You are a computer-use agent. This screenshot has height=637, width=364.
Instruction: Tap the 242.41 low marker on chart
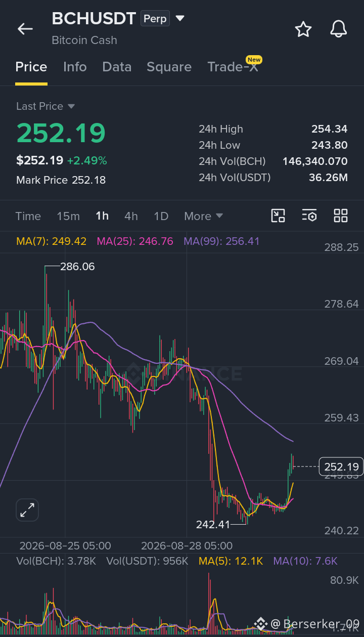[x=213, y=525]
